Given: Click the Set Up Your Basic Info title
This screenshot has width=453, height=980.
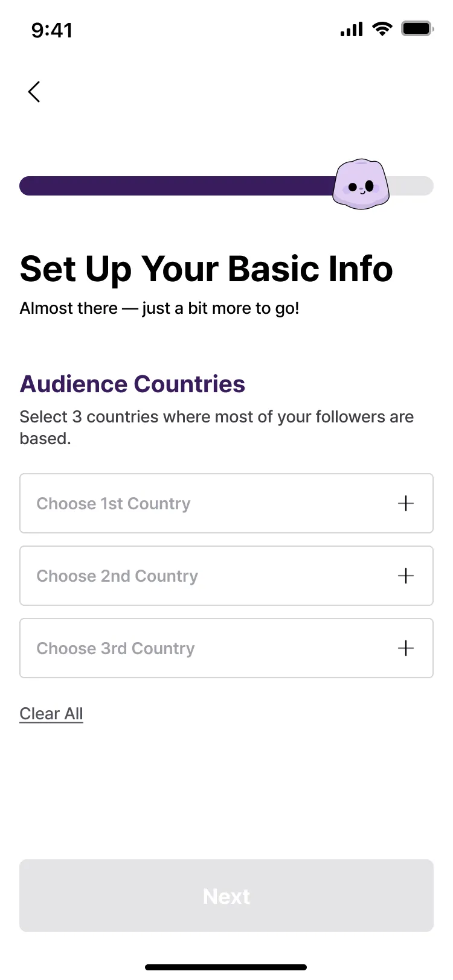Looking at the screenshot, I should (206, 269).
